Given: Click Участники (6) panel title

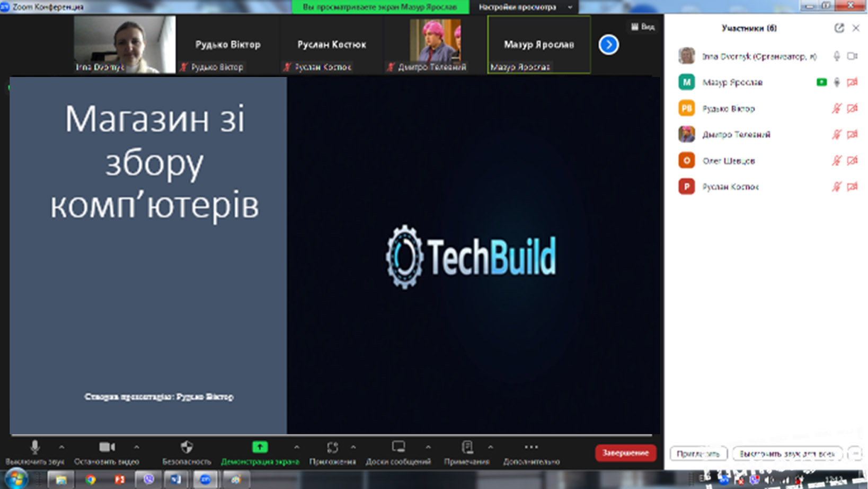Looking at the screenshot, I should click(x=749, y=28).
